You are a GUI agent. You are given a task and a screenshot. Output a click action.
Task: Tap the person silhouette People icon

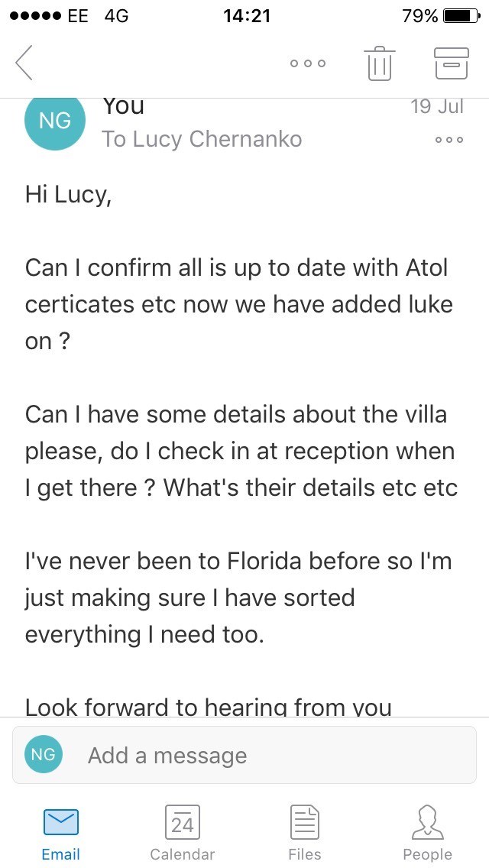click(427, 823)
